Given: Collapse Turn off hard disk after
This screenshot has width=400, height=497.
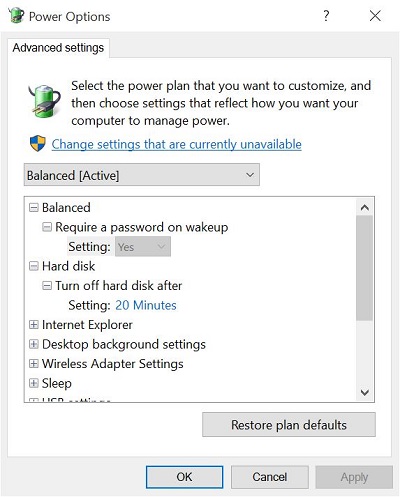Looking at the screenshot, I should tap(47, 286).
